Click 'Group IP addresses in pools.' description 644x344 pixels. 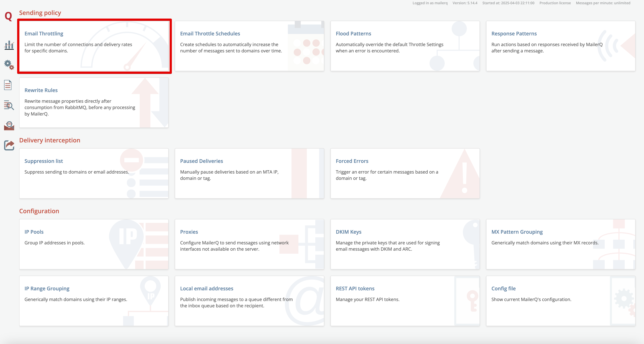(55, 243)
